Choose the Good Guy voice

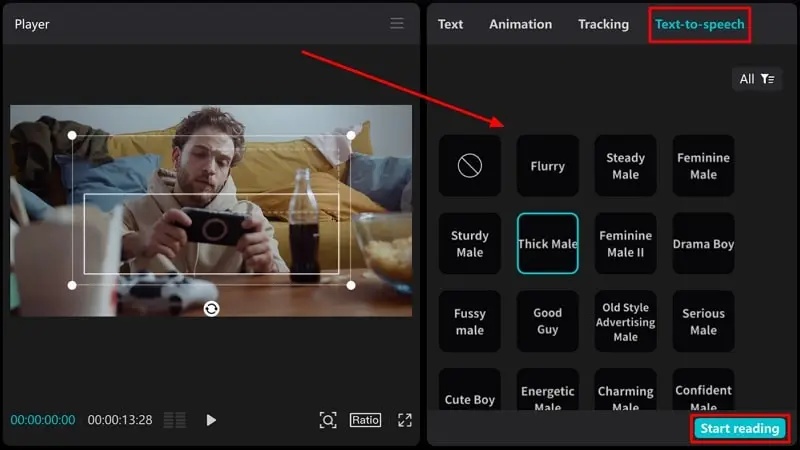click(x=547, y=321)
